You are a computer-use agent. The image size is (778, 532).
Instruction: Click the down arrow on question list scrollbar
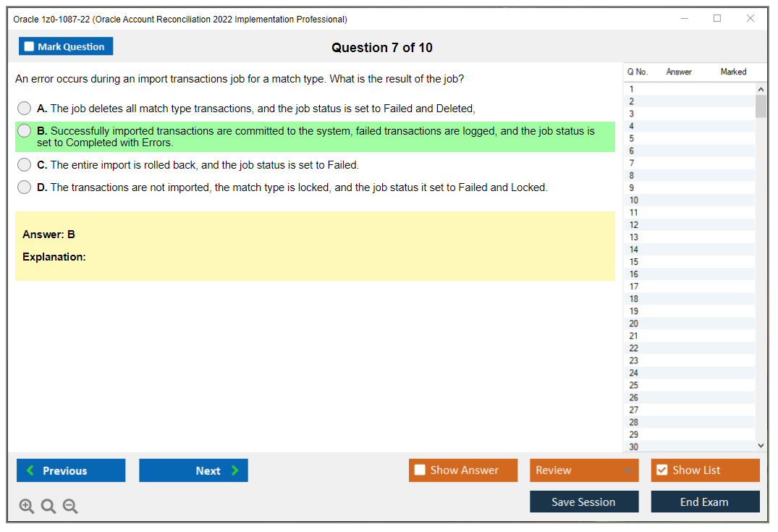pyautogui.click(x=761, y=445)
